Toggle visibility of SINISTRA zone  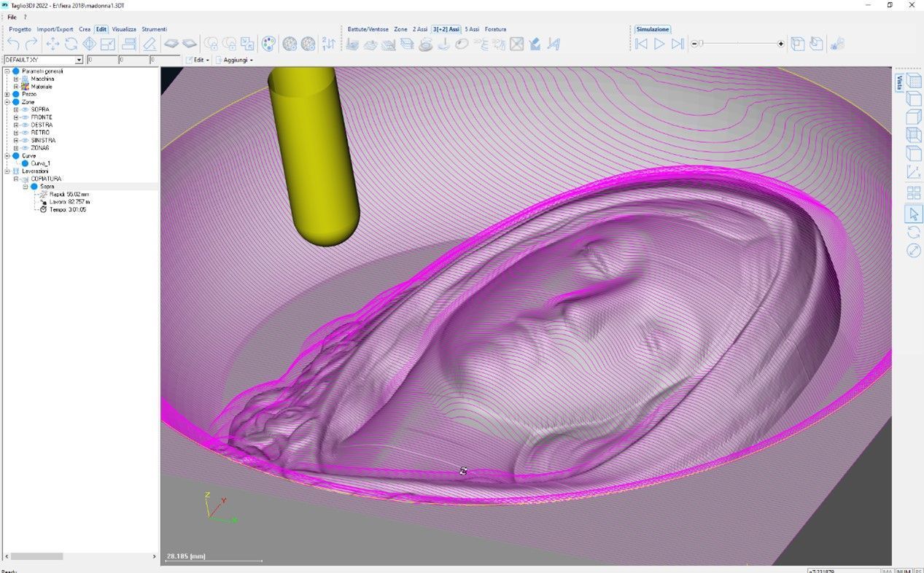25,141
